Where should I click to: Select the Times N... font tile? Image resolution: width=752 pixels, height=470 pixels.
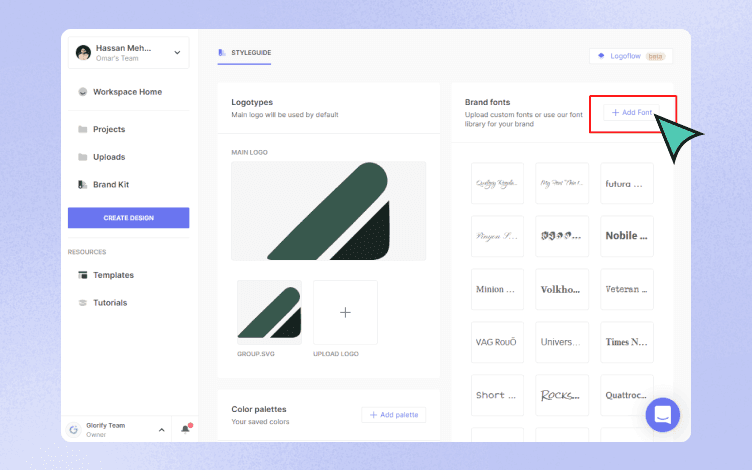[627, 342]
